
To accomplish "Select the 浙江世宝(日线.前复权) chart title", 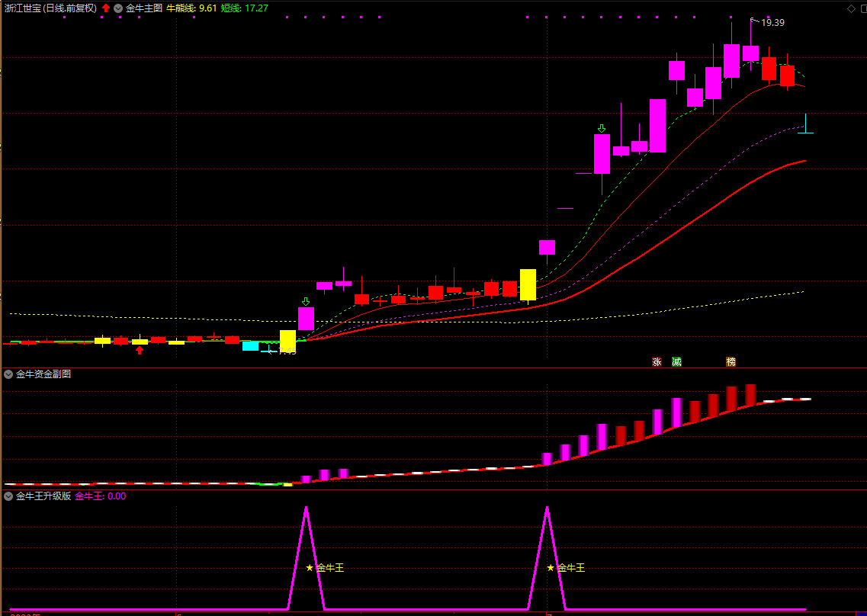I will tap(50, 8).
